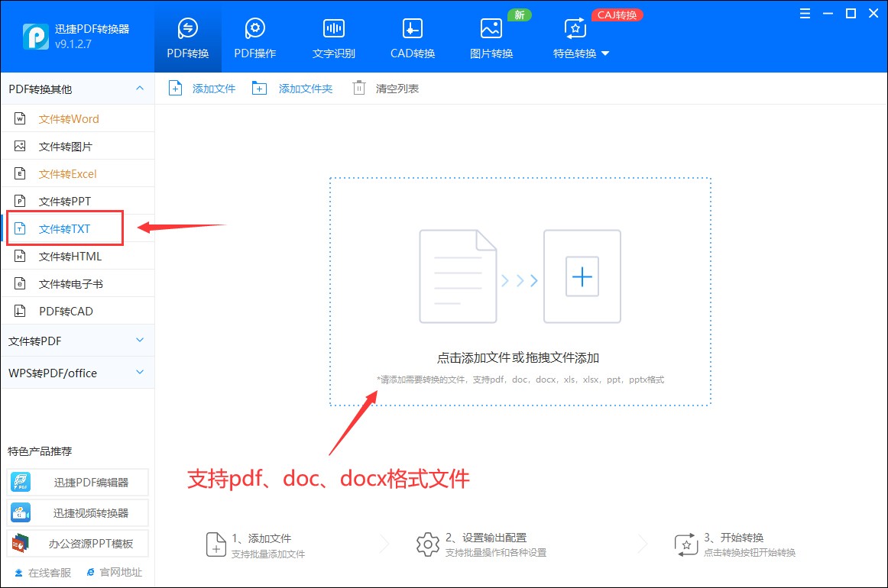Go to the CAD转换 tab
The image size is (888, 588).
[413, 37]
